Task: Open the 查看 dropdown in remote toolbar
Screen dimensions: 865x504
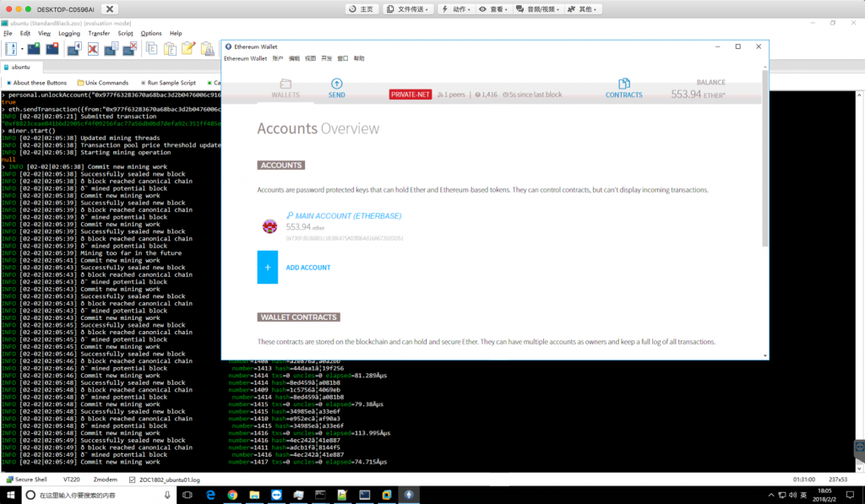Action: 493,8
